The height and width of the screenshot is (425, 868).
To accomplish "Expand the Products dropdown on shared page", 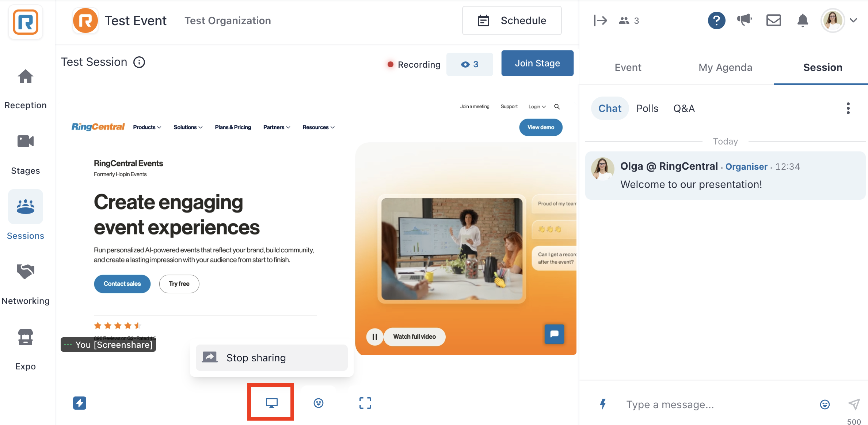I will [x=147, y=127].
